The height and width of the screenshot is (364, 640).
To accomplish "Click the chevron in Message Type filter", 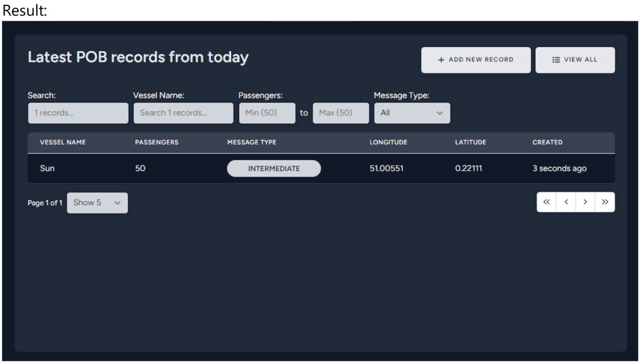I will [440, 113].
